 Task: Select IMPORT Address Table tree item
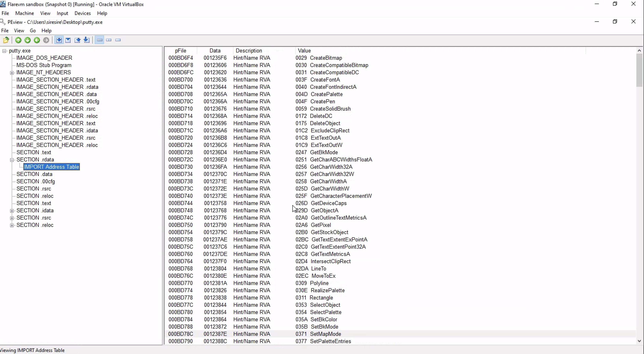tap(51, 167)
